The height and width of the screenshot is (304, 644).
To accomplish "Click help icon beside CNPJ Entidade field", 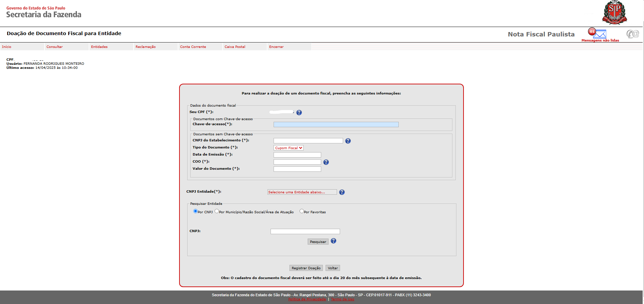I will tap(342, 192).
